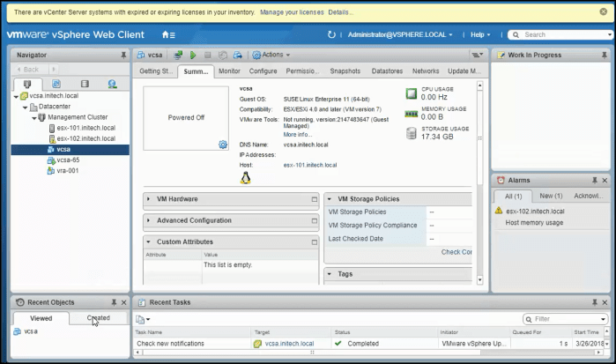Open the Networking view in Navigator

(x=112, y=84)
